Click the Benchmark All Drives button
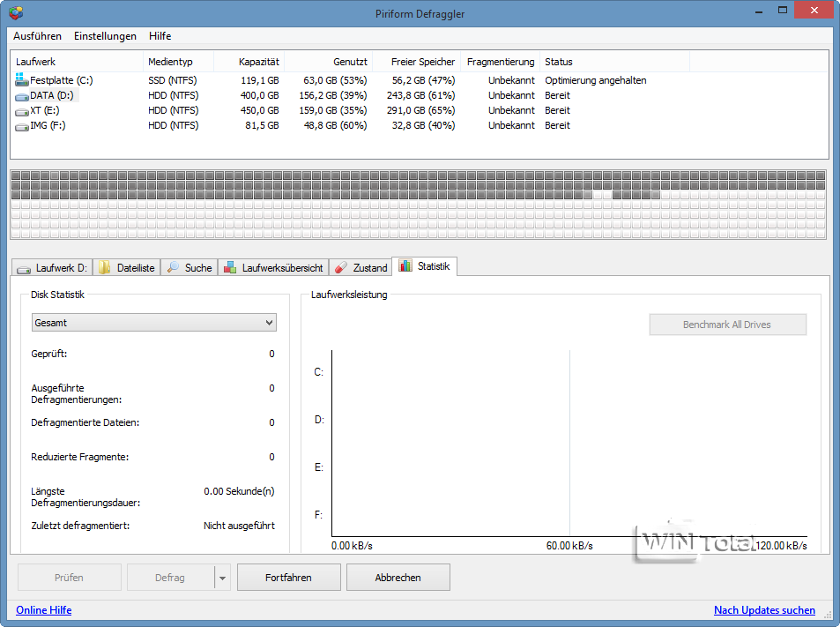 727,325
